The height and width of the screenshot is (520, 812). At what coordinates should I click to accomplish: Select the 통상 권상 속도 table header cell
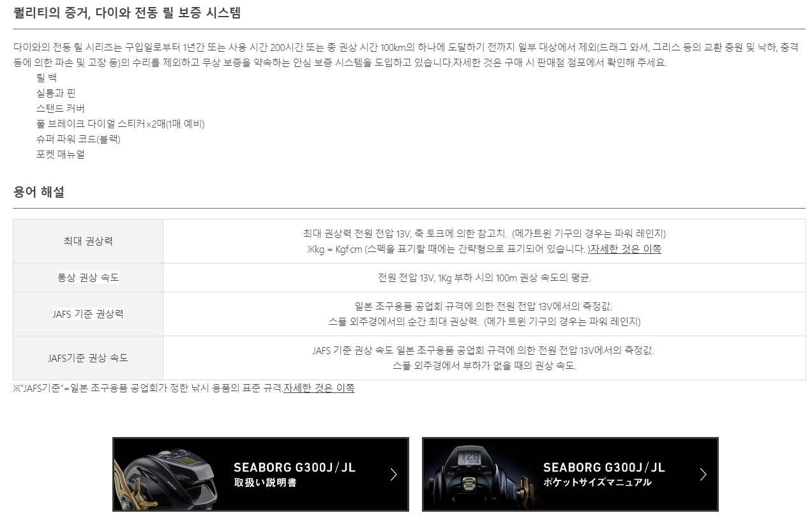(88, 278)
